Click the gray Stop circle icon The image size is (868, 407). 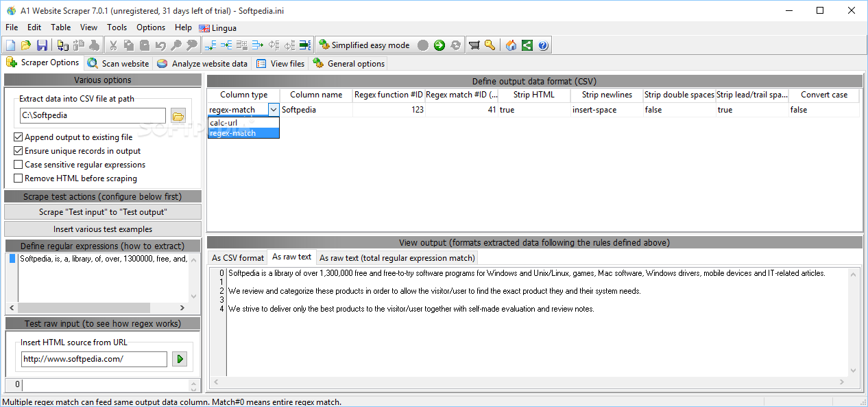(423, 45)
